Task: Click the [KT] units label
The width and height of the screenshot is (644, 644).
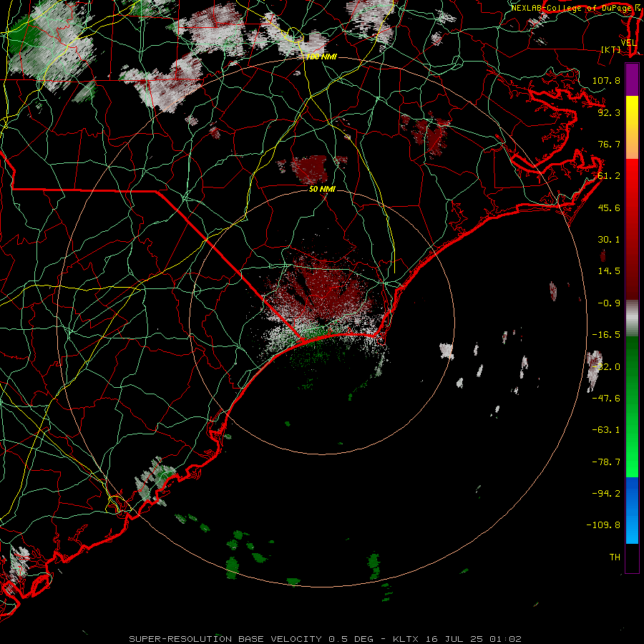Action: [x=611, y=49]
